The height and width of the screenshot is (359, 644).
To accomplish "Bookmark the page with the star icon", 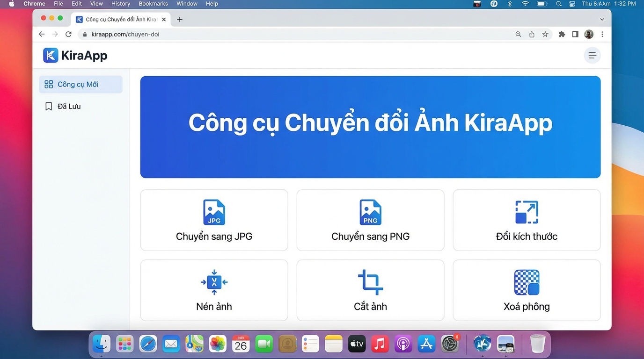I will click(x=545, y=34).
